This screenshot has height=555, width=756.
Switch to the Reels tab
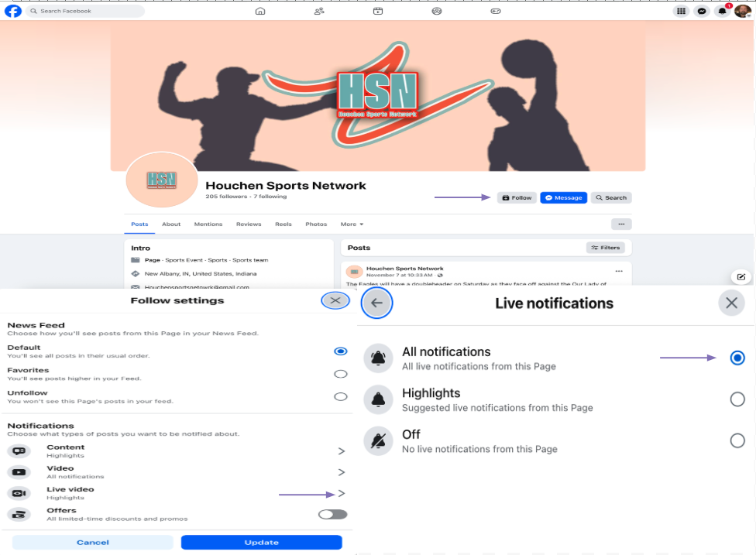pos(283,224)
